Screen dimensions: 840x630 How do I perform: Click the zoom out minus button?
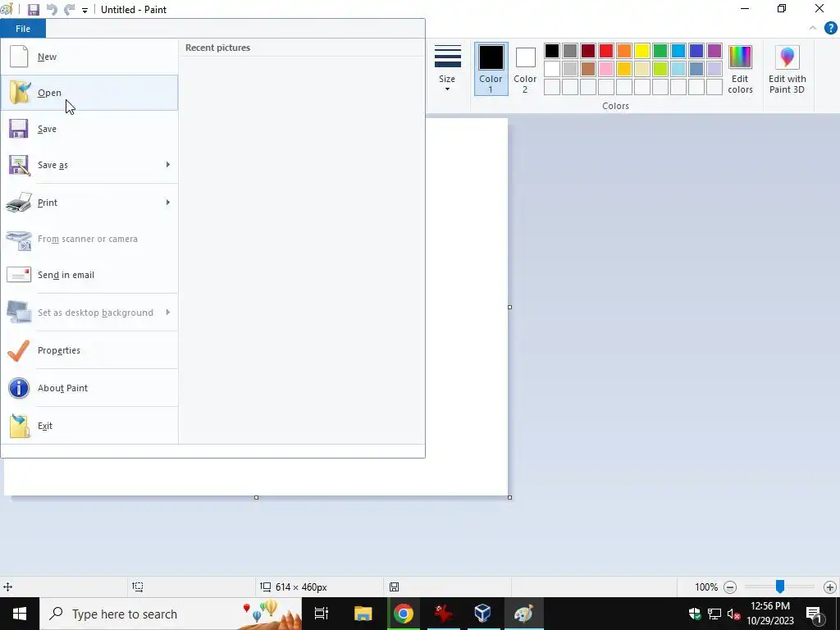pos(729,587)
